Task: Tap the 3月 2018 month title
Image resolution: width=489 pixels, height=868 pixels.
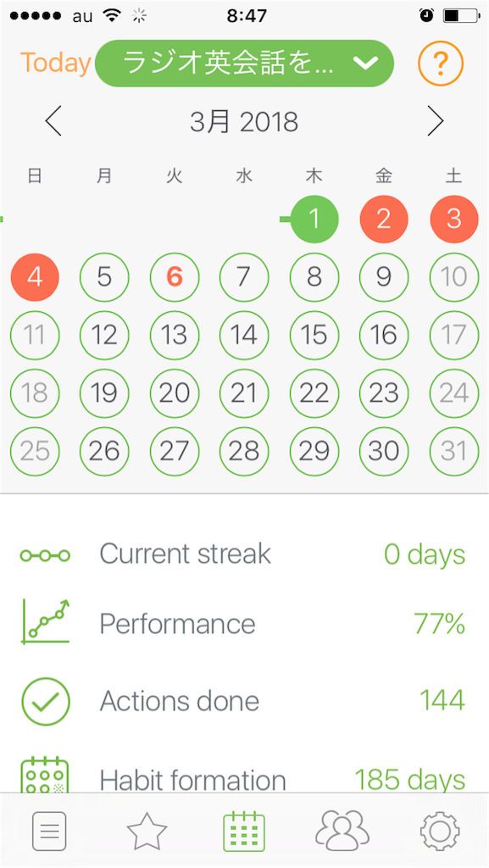Action: [244, 122]
